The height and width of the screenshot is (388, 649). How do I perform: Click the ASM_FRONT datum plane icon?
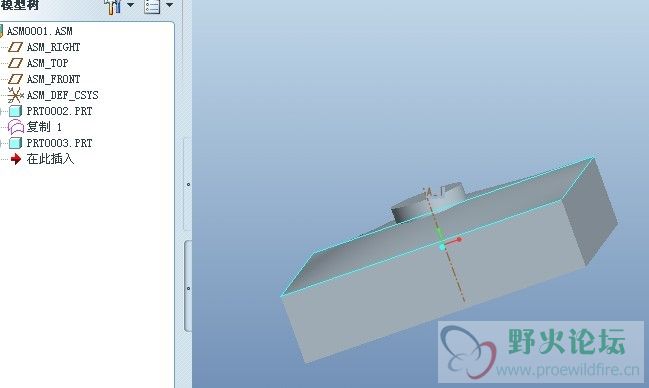click(x=15, y=79)
